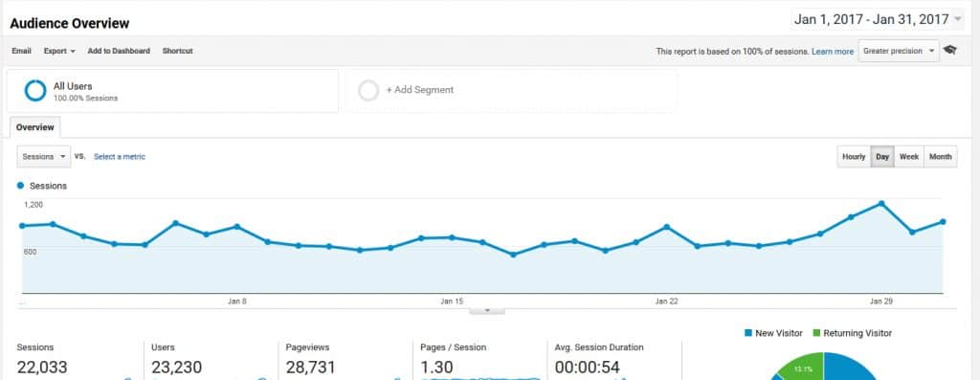980x380 pixels.
Task: Click the Add Segment empty circle icon
Action: [x=368, y=91]
